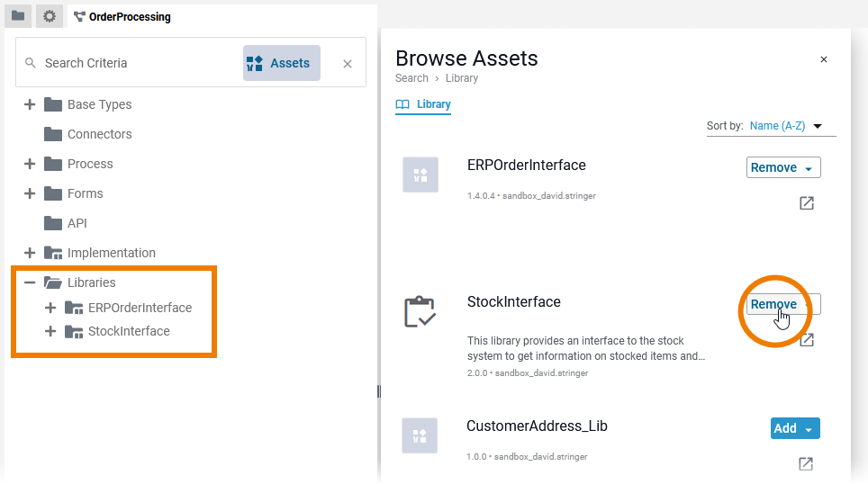The image size is (868, 484).
Task: Collapse the Libraries folder
Action: click(30, 282)
